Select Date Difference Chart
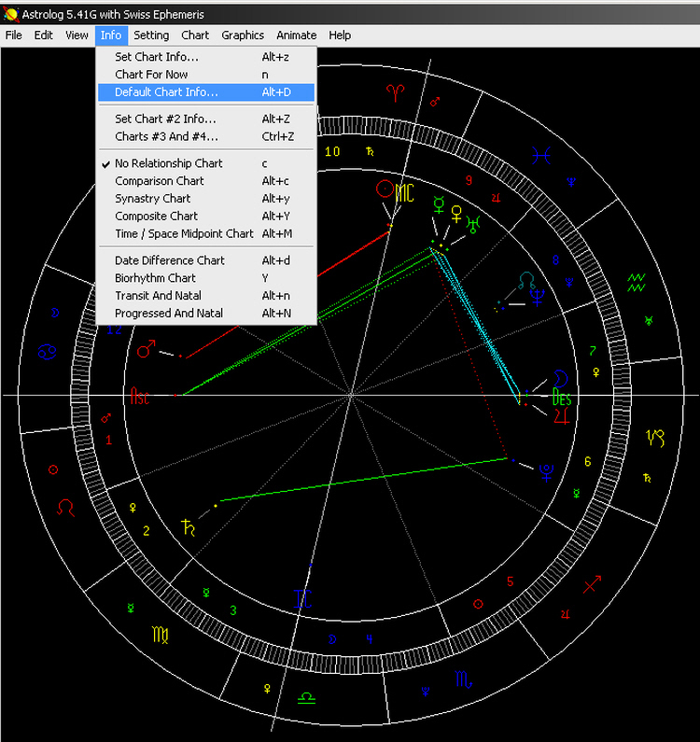The image size is (700, 742). [x=206, y=260]
